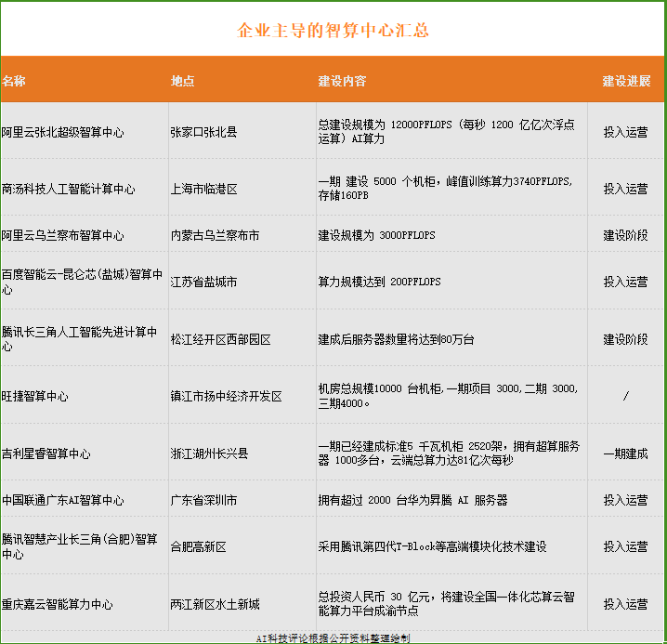The image size is (667, 644).
Task: Click the cell about 千瓦机柜 2520架
Action: (450, 453)
